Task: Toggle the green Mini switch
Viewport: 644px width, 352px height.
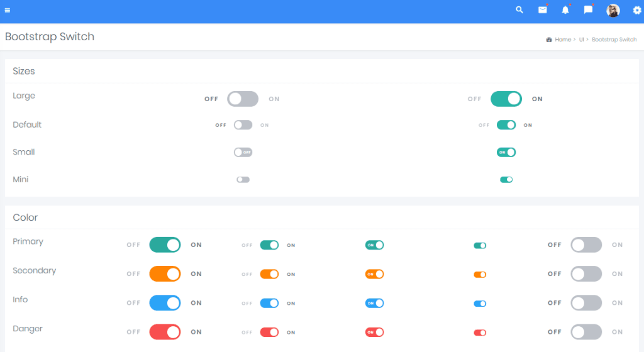Action: [x=506, y=179]
